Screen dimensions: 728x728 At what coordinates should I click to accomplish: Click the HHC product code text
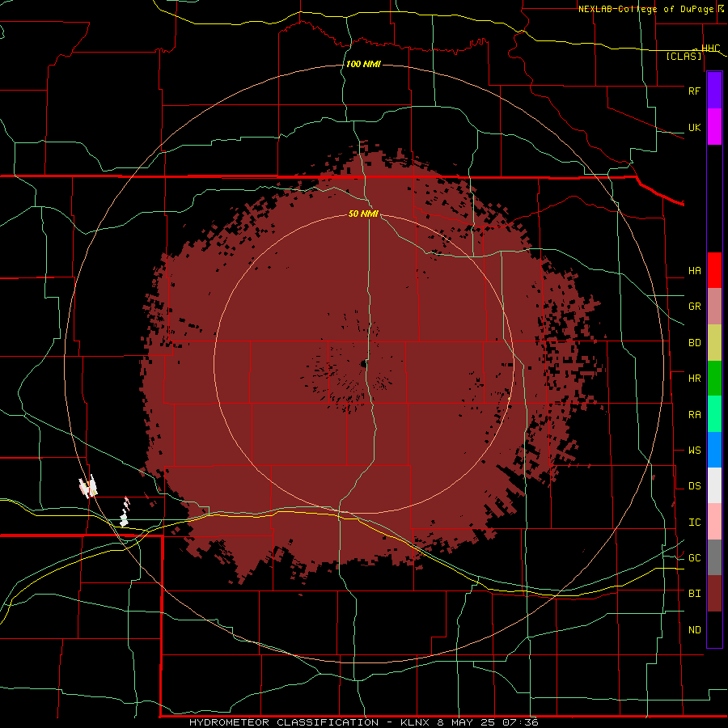click(710, 49)
